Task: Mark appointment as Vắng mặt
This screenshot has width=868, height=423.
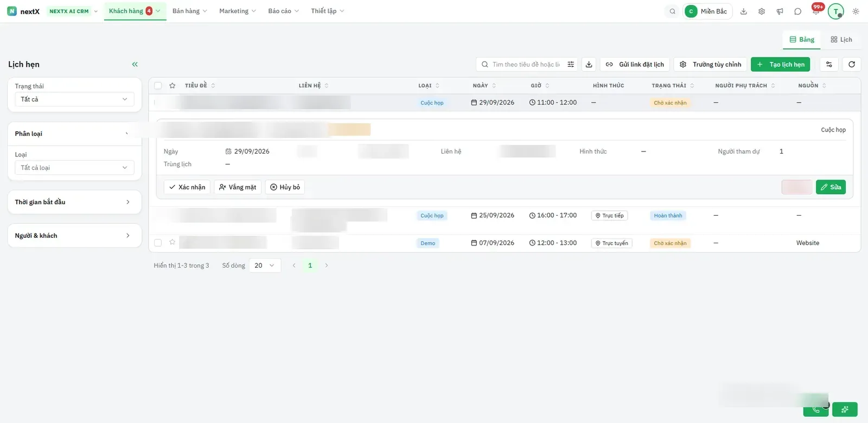Action: [238, 187]
